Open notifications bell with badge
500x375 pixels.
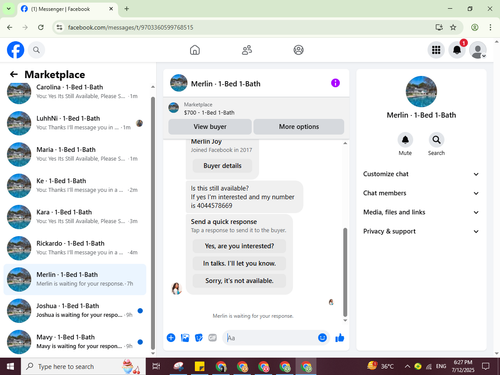(457, 50)
